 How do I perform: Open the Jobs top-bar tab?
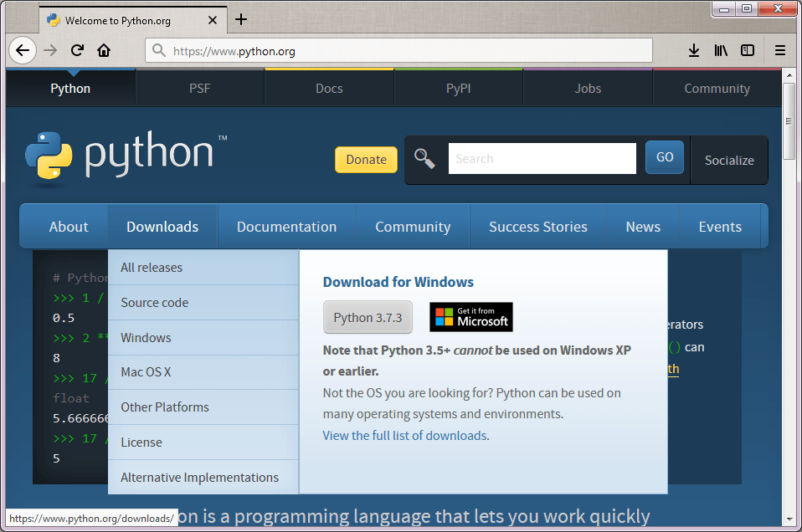[x=588, y=89]
